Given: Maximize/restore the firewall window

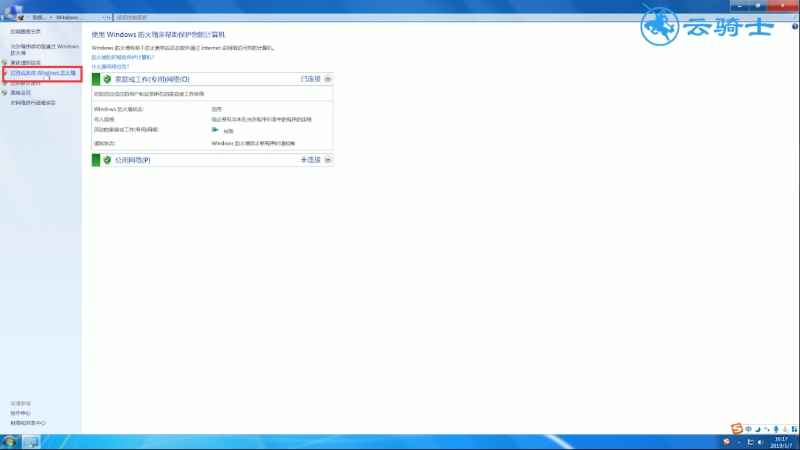Looking at the screenshot, I should (758, 6).
